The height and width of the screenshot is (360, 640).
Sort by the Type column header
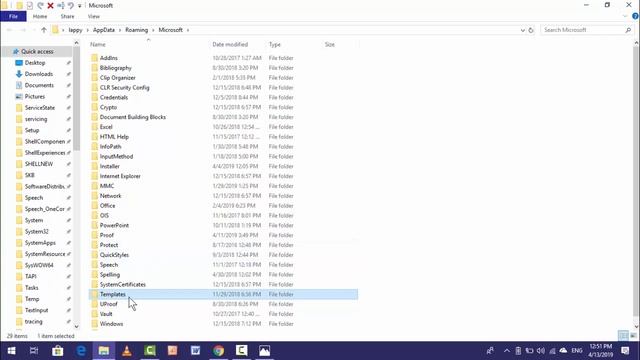(x=275, y=44)
